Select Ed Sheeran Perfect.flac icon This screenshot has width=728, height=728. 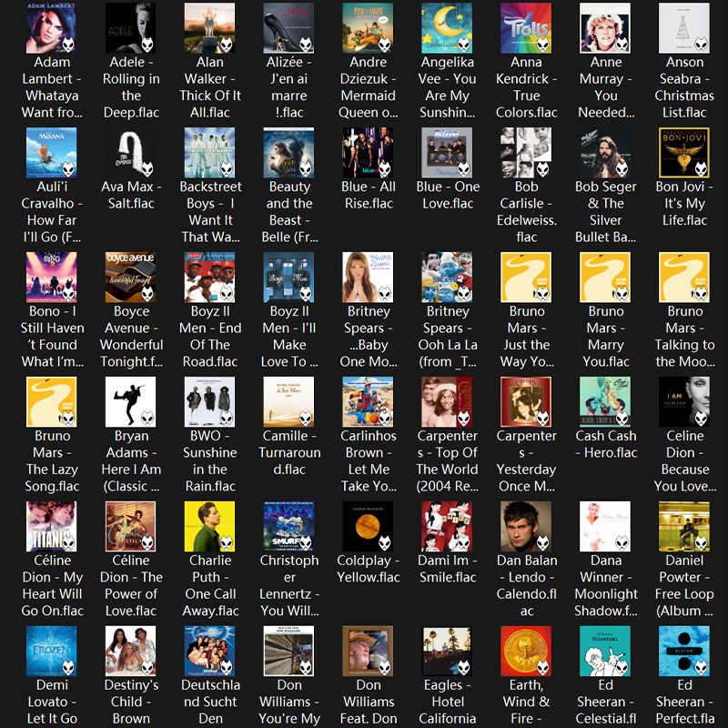[684, 651]
